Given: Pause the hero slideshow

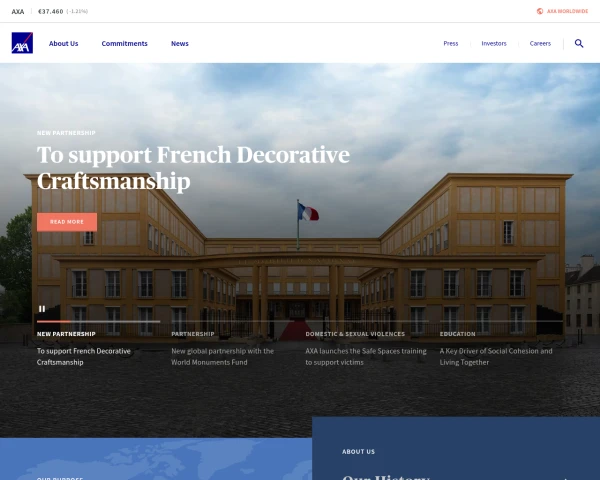Looking at the screenshot, I should 42,309.
